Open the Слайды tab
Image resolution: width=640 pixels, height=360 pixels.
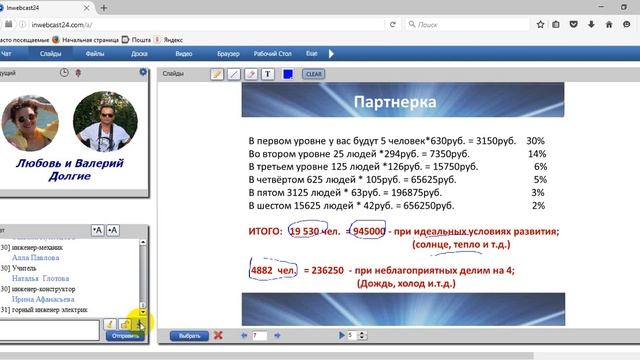point(51,53)
